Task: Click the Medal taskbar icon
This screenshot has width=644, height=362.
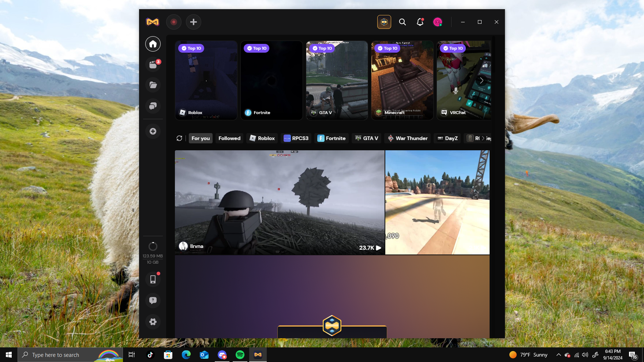Action: pyautogui.click(x=258, y=355)
